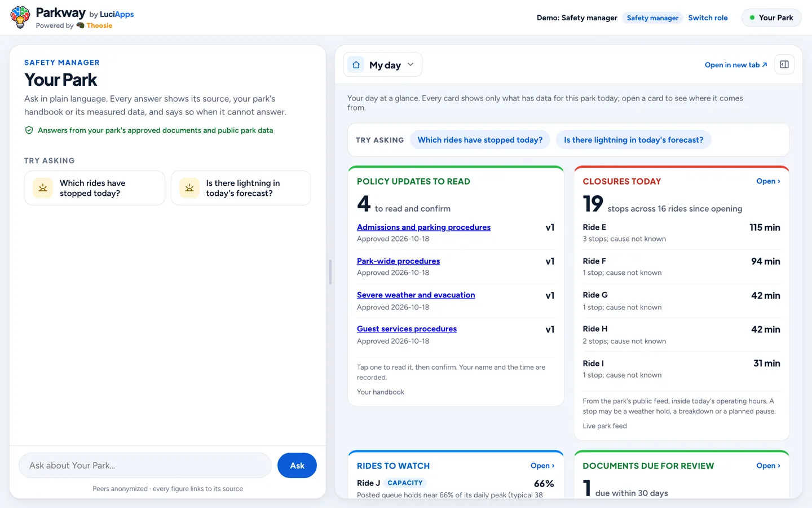Click the sunrise icon on lightning forecast card
This screenshot has height=508, width=812.
[x=189, y=188]
